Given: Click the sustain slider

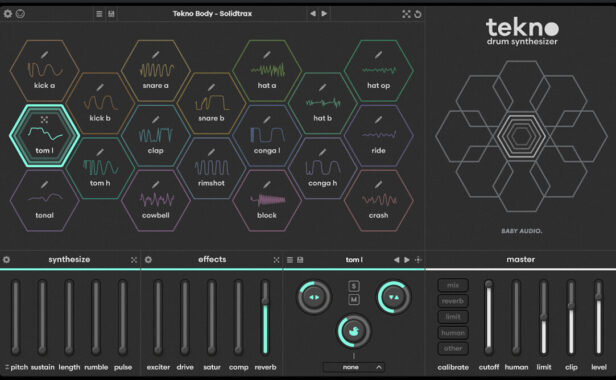Looking at the screenshot, I should coord(42,317).
